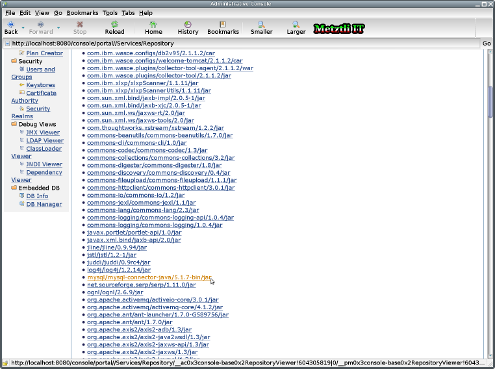Open commons-codec 1.3 jar link

147,150
